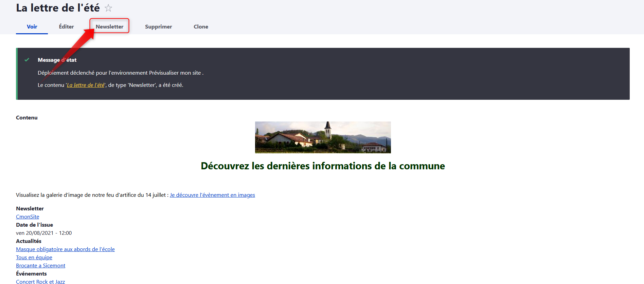Image resolution: width=644 pixels, height=284 pixels.
Task: Click the 'Message d'état' heading
Action: (x=57, y=60)
